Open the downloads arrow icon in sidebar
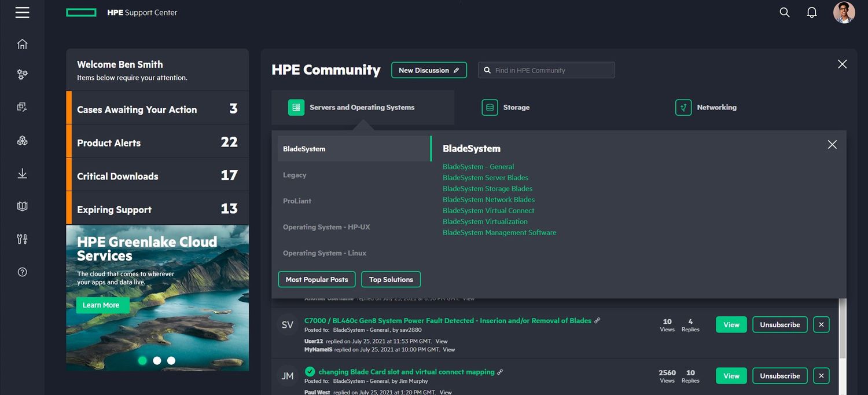Image resolution: width=868 pixels, height=395 pixels. 22,173
